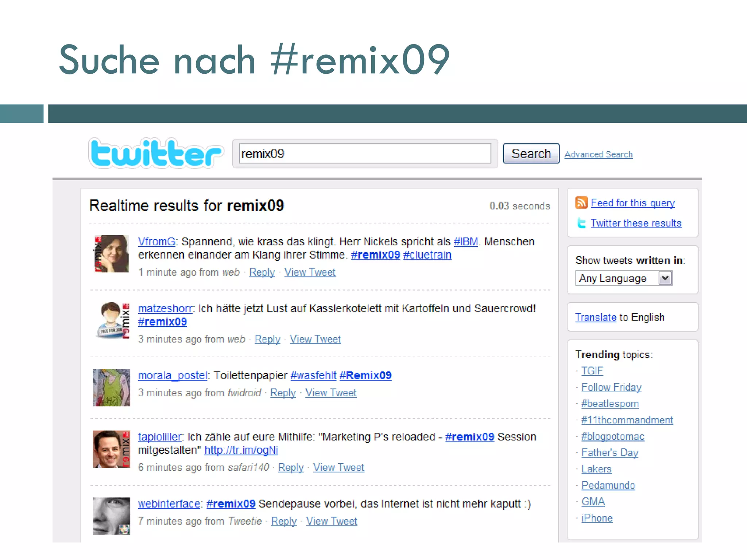Click into the remix09 search field

365,153
